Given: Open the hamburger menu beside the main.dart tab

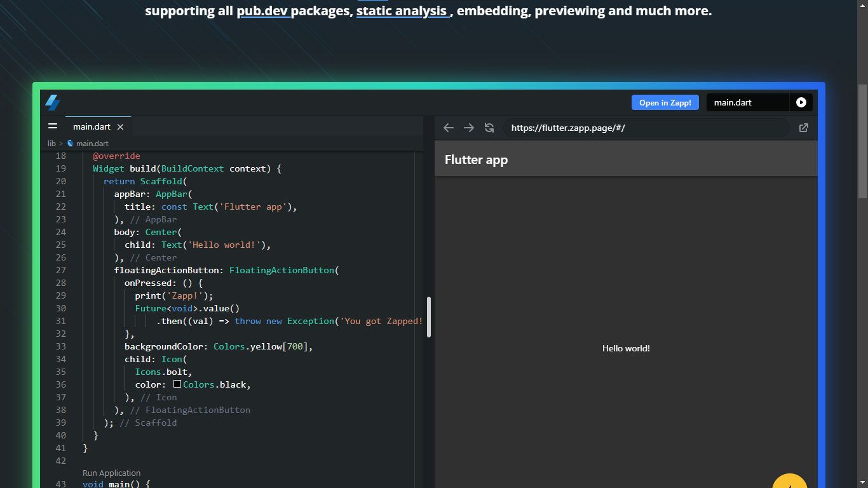Looking at the screenshot, I should point(53,126).
